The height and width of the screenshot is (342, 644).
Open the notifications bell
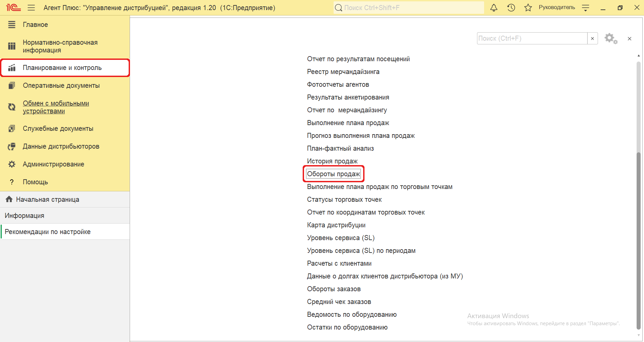[x=494, y=7]
